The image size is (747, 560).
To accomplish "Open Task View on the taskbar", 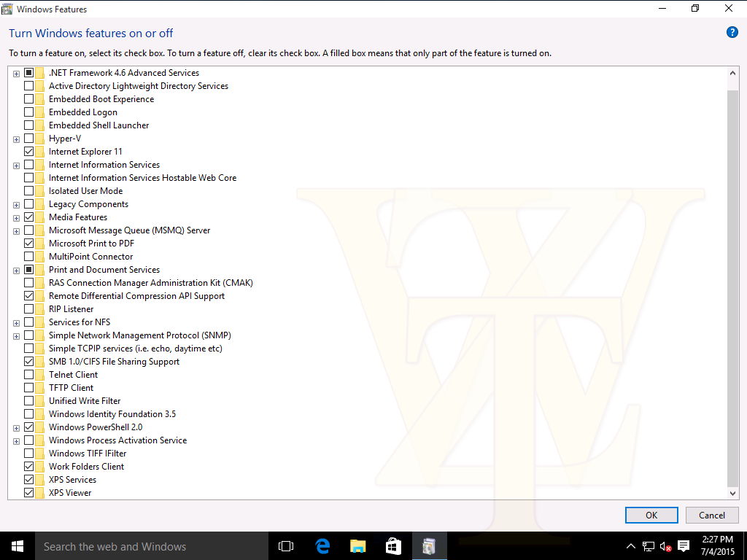I will pyautogui.click(x=286, y=546).
